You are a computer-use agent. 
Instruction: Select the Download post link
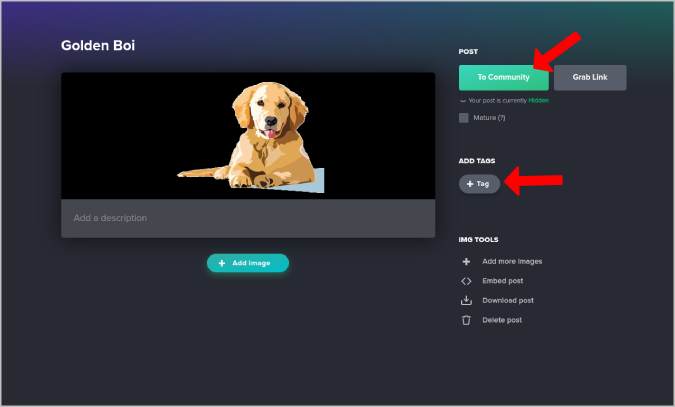point(508,300)
